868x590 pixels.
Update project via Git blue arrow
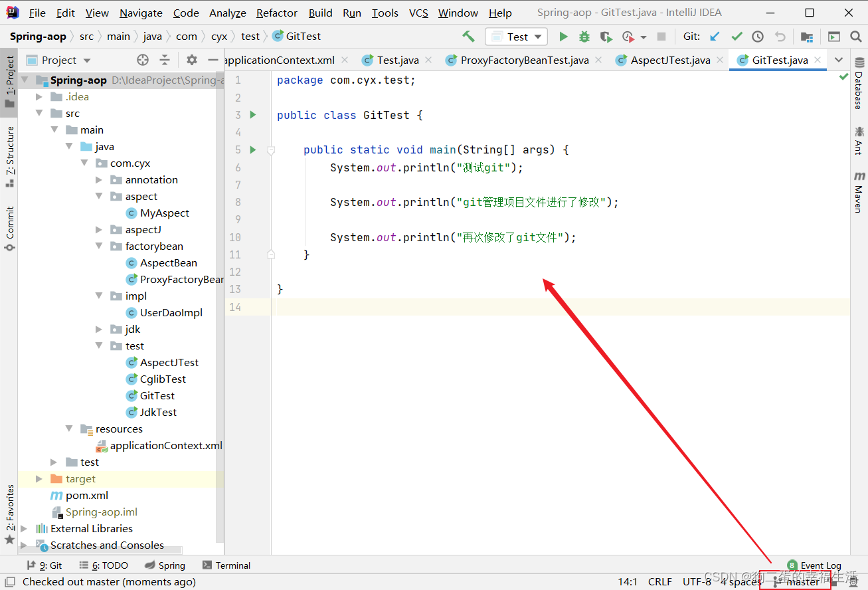pos(715,37)
